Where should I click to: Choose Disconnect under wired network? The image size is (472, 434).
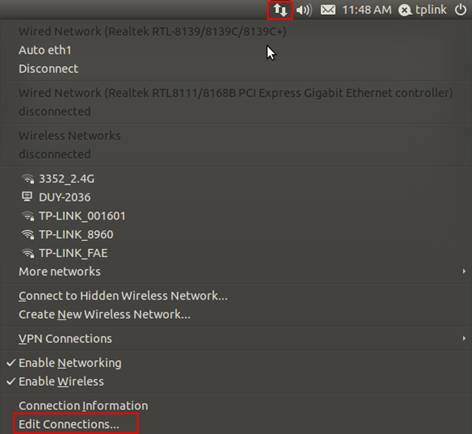point(49,69)
